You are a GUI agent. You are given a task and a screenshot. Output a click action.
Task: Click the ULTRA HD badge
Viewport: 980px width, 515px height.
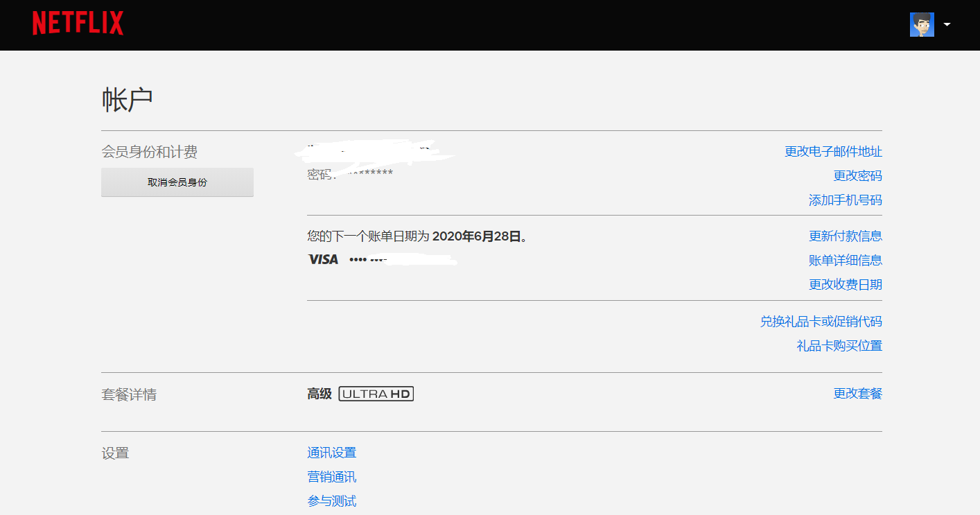pyautogui.click(x=376, y=394)
